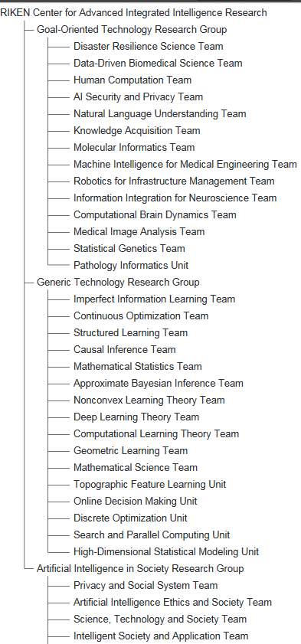Select Approximate Bayesian Inference Team
Screen dimensions: 301x644
click(x=158, y=383)
